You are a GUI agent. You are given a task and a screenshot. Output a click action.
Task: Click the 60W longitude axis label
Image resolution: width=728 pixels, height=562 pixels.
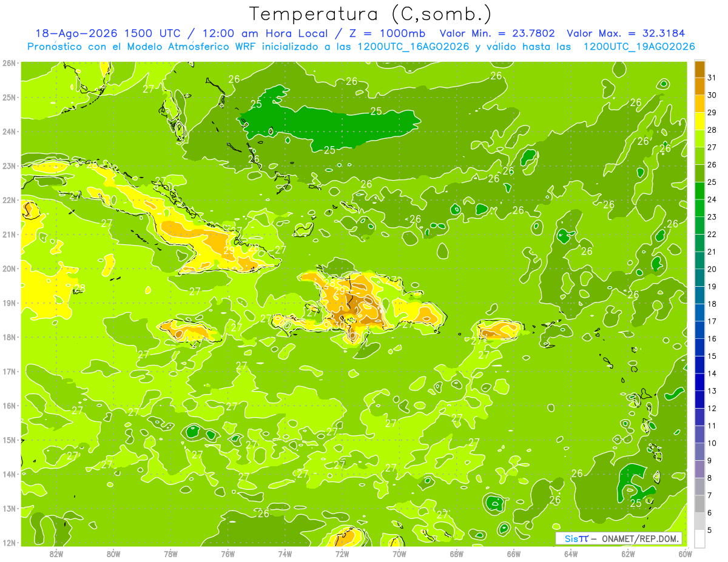click(x=684, y=554)
